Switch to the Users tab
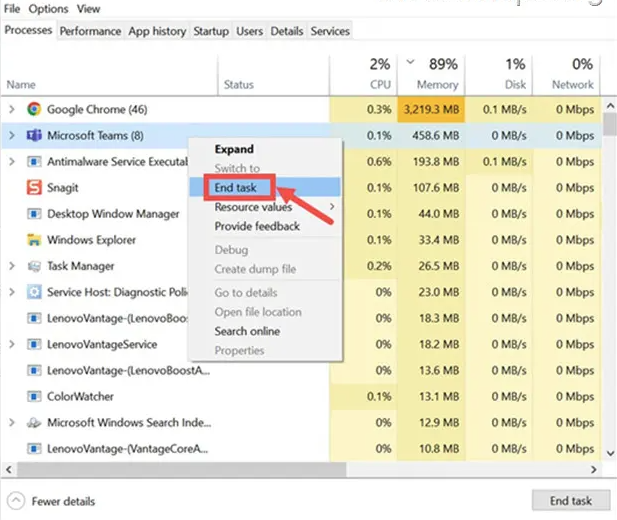617x520 pixels. coord(249,31)
